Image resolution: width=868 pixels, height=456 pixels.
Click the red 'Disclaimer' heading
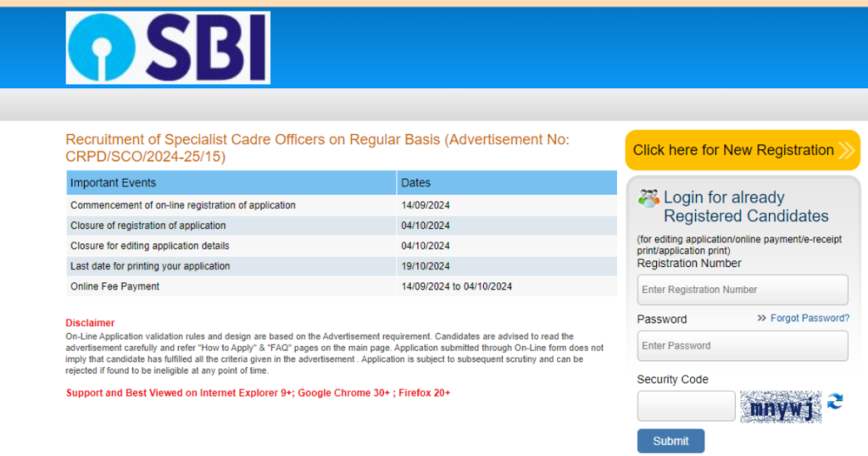coord(90,323)
